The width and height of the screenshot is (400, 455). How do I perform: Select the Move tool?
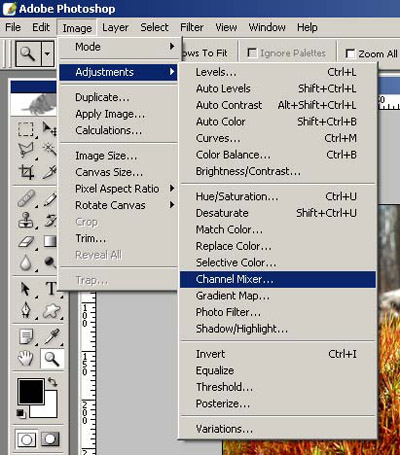[49, 129]
